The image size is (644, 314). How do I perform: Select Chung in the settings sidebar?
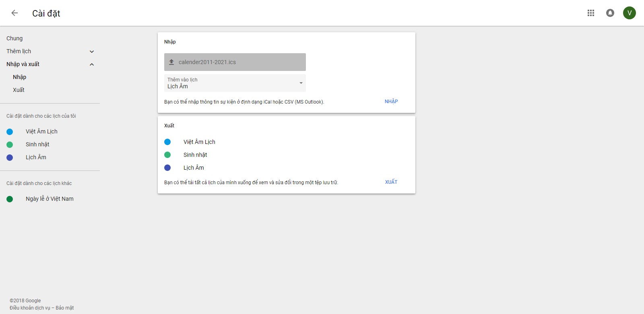14,38
